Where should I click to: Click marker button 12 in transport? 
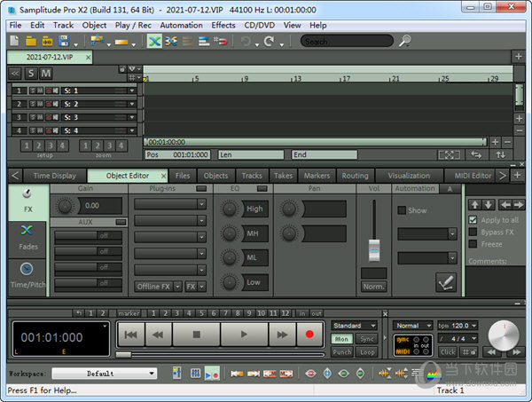point(286,313)
